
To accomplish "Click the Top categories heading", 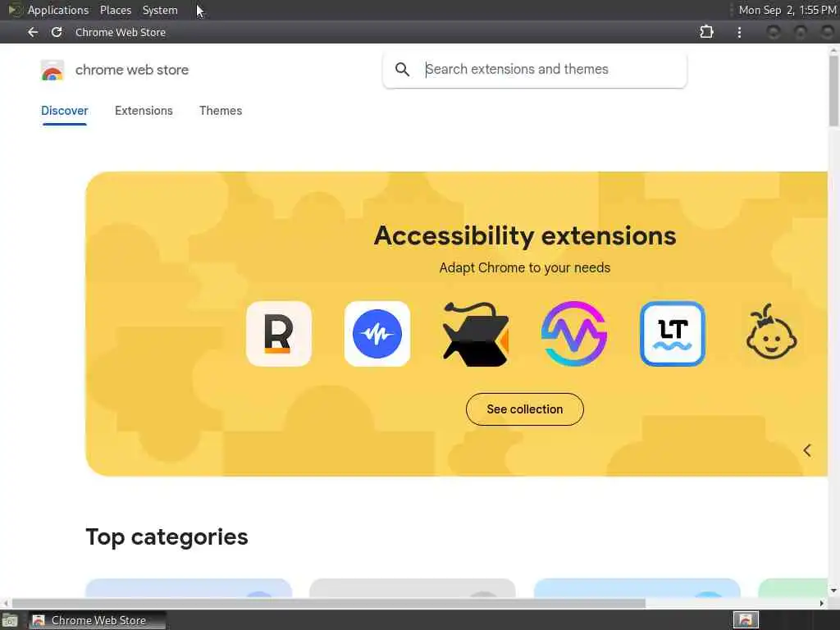I will 167,536.
